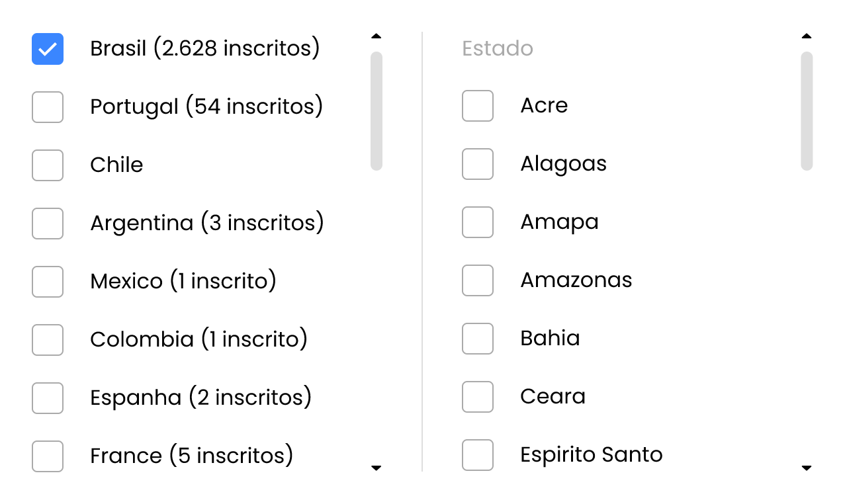This screenshot has height=504, width=845.
Task: Click the country list scroll-up arrow
Action: pos(377,36)
